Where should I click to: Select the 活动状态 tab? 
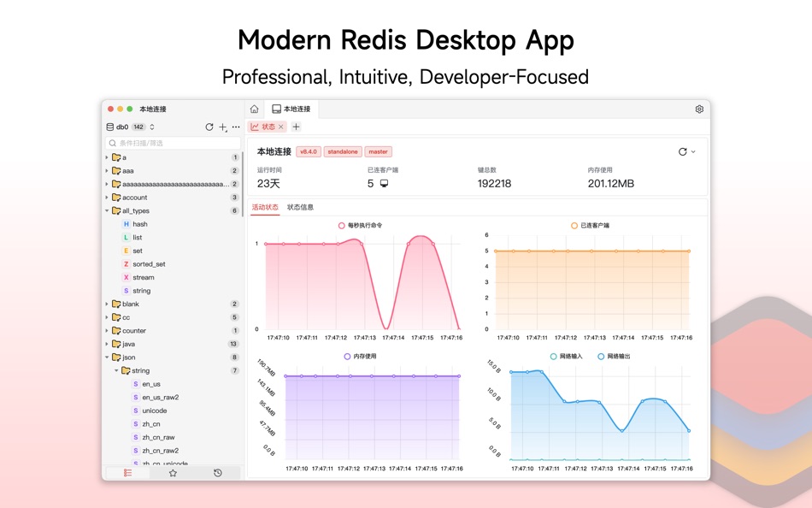pos(263,207)
